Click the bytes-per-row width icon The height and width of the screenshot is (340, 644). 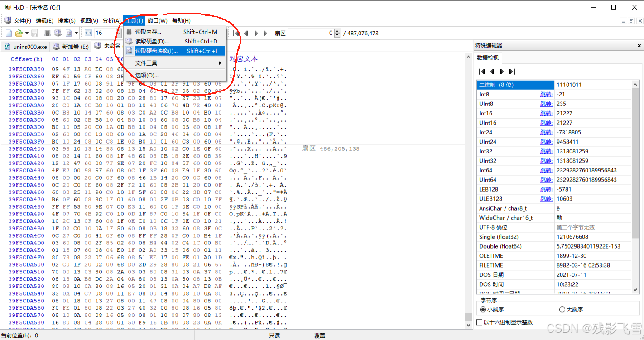[88, 33]
